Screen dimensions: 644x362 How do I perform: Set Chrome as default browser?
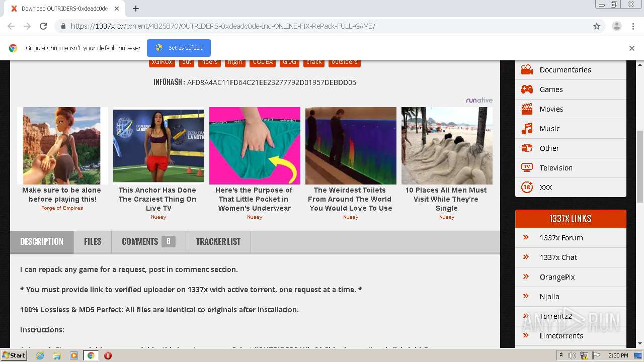click(179, 48)
